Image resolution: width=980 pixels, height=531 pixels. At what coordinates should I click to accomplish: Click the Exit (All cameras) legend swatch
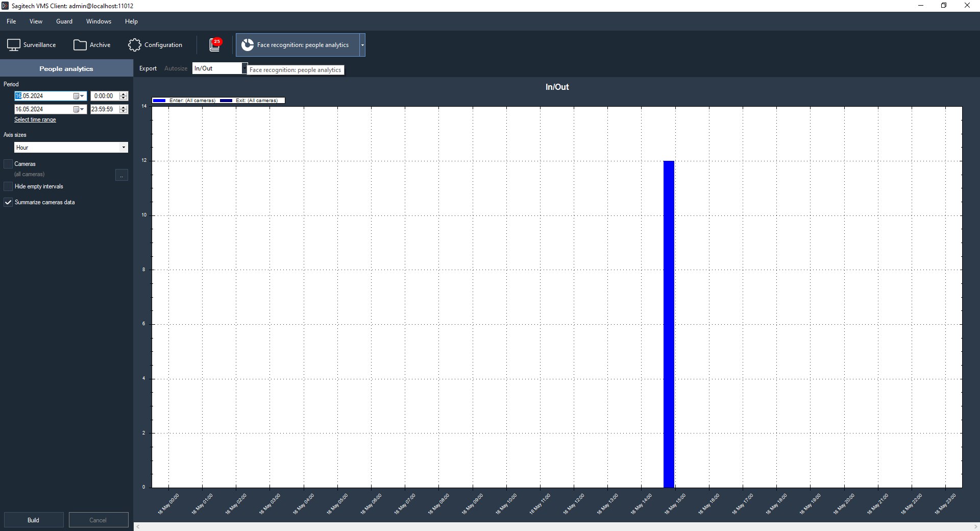coord(226,101)
